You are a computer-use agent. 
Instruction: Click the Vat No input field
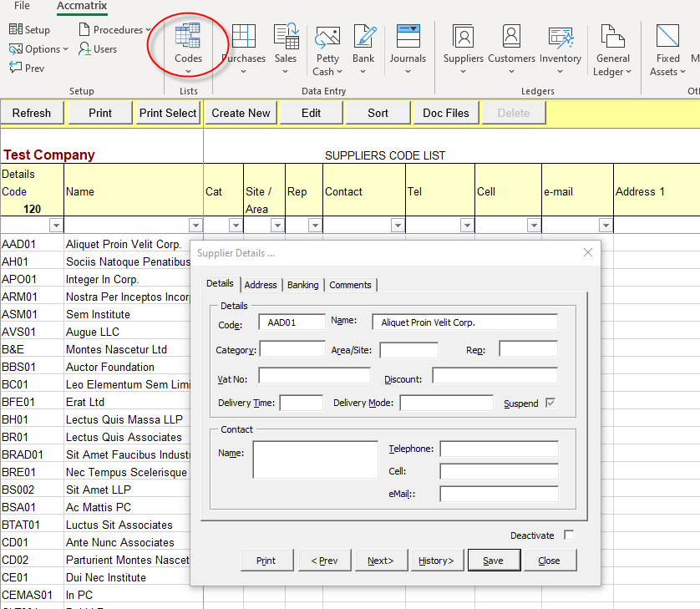point(314,376)
